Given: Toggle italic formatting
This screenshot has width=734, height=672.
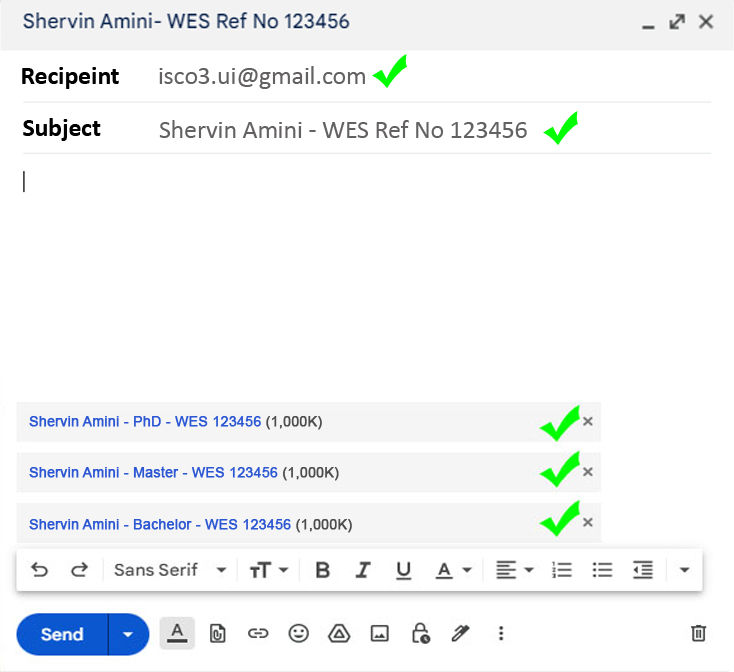Looking at the screenshot, I should [363, 570].
